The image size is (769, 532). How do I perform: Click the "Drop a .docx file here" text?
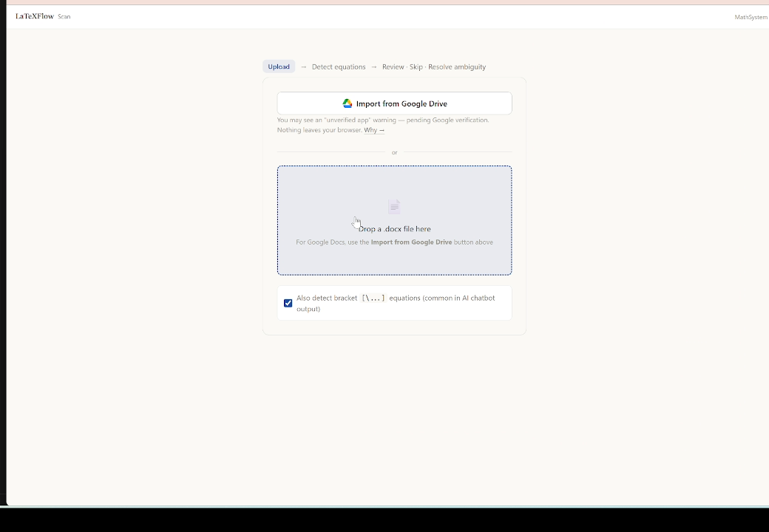pyautogui.click(x=394, y=229)
